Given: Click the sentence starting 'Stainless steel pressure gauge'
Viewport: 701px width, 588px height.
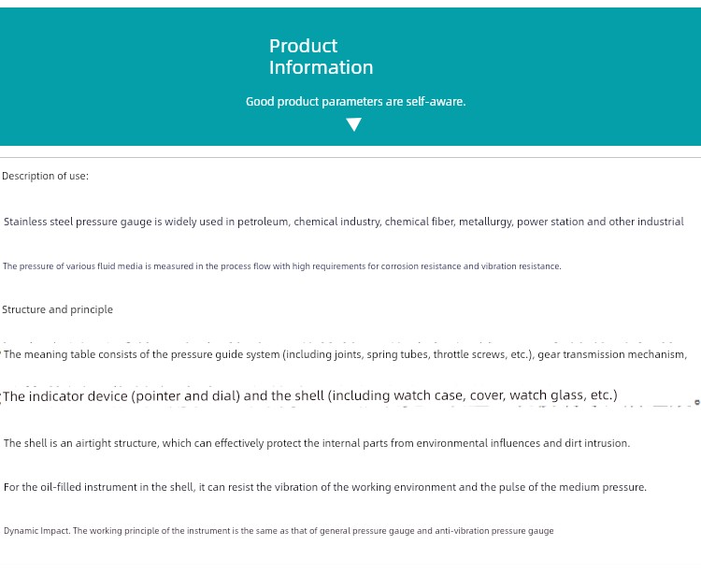Looking at the screenshot, I should pyautogui.click(x=343, y=222).
